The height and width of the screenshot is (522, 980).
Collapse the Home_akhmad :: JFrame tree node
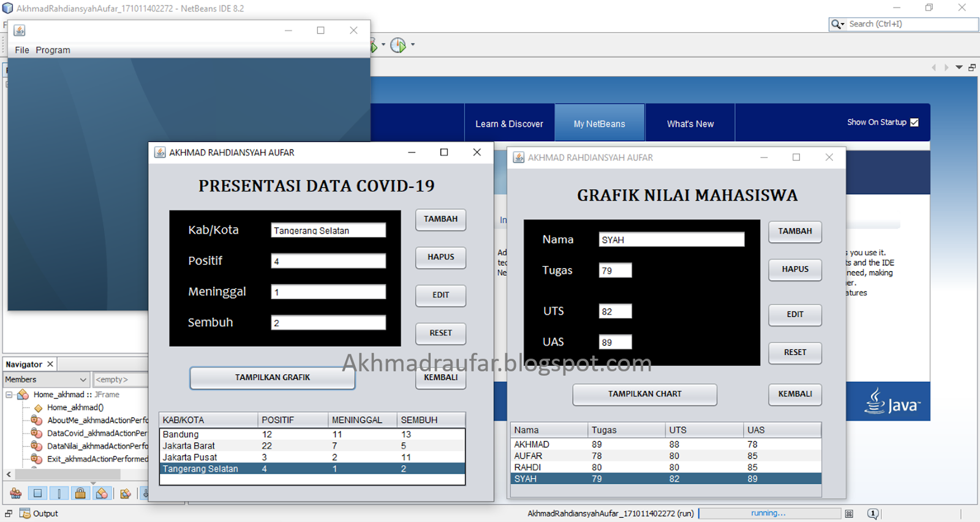(9, 395)
